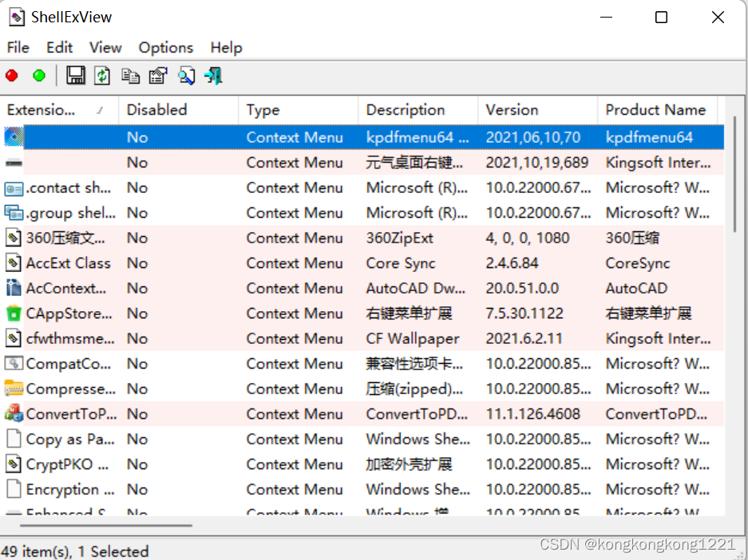Open the View menu

pyautogui.click(x=105, y=48)
